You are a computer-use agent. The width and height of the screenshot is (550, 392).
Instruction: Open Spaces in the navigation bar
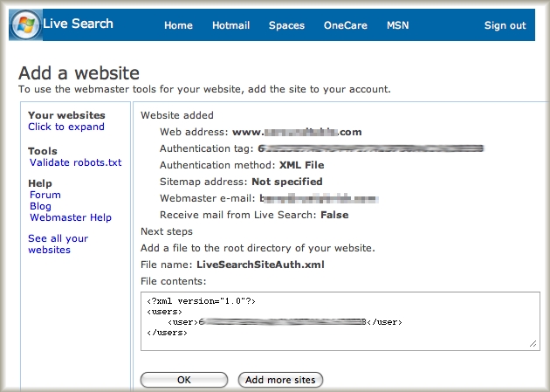click(x=286, y=25)
